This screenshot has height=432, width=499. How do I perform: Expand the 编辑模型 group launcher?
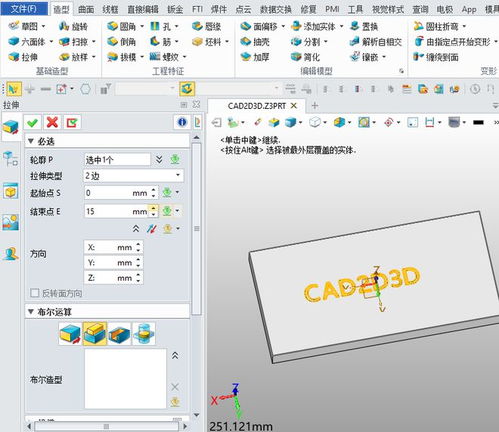pyautogui.click(x=401, y=71)
